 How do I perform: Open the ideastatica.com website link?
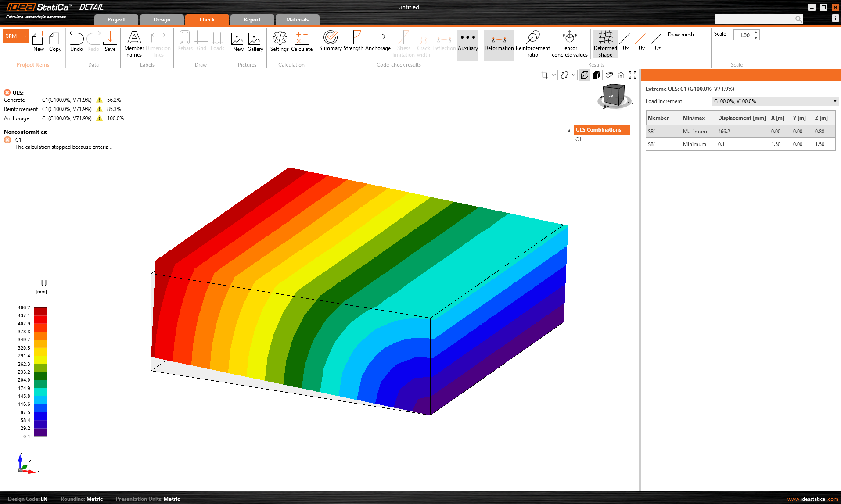(x=812, y=499)
